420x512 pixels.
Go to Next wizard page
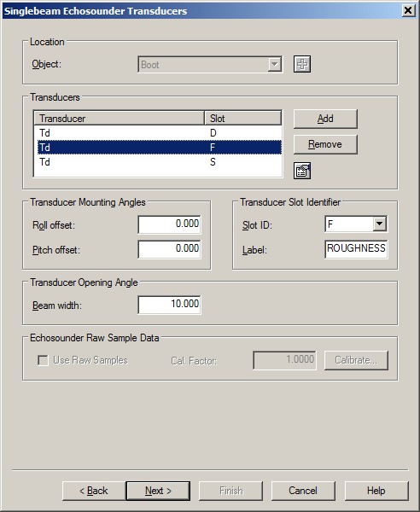click(158, 491)
